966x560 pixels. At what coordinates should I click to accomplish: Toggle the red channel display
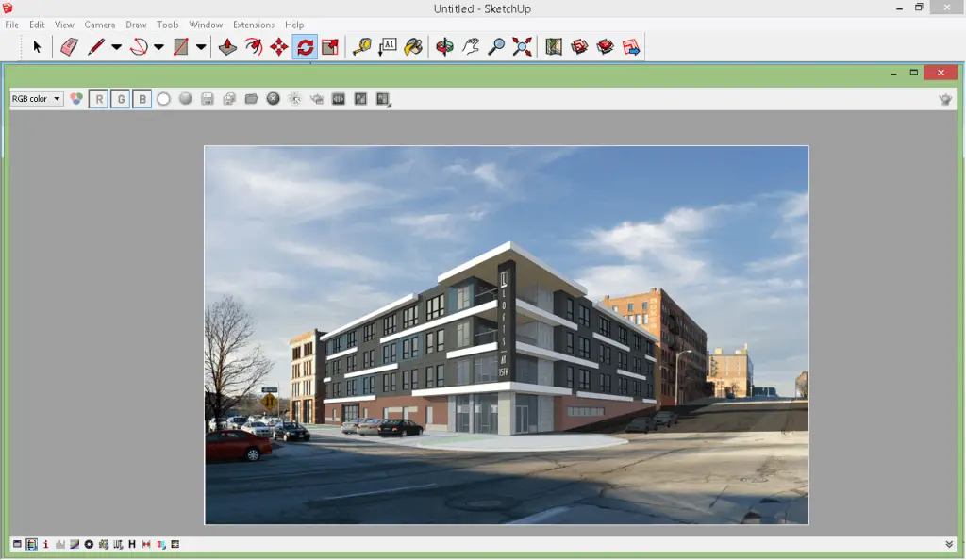pyautogui.click(x=98, y=98)
